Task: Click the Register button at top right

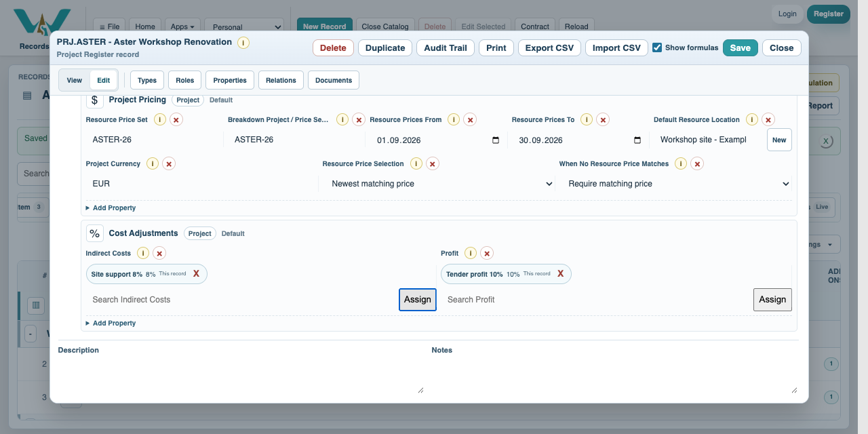Action: [x=829, y=14]
